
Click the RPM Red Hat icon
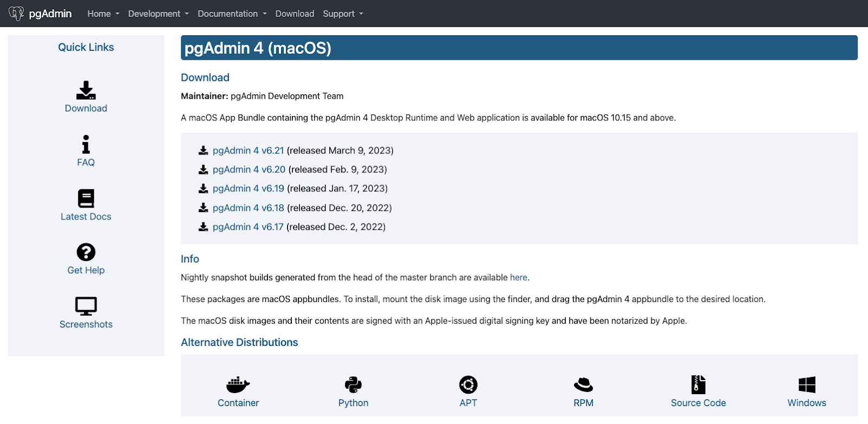583,385
